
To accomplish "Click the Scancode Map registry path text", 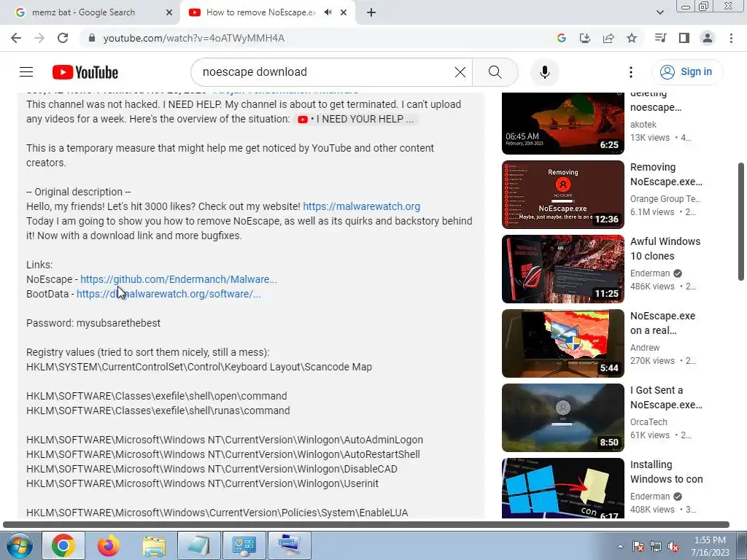I will [x=199, y=367].
